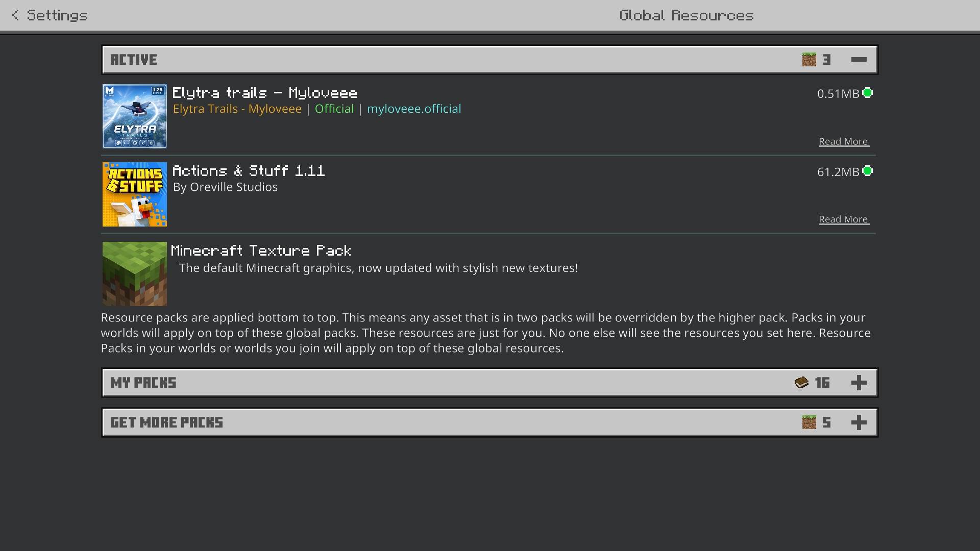Screen dimensions: 980x551
Task: Collapse the Active packs section
Action: 489,60
